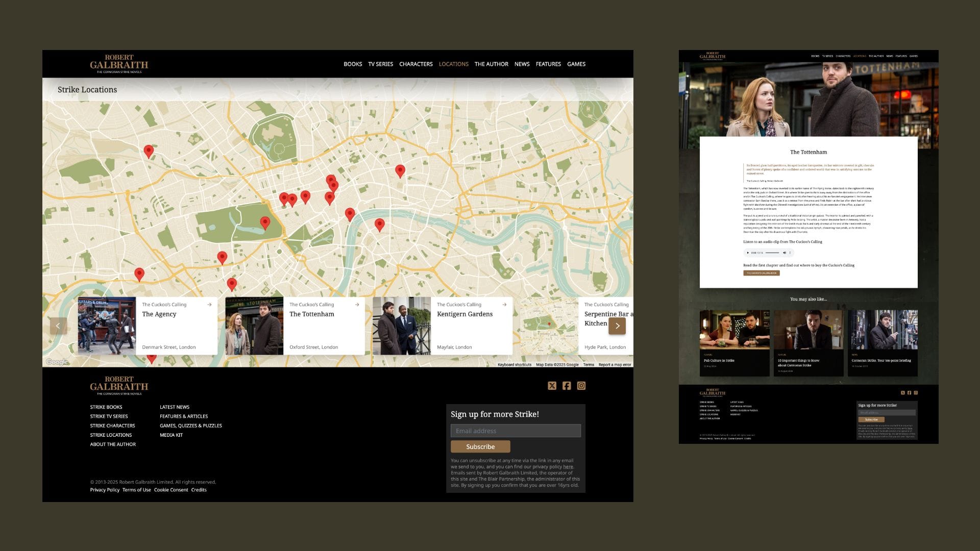The width and height of the screenshot is (980, 551).
Task: Open TV SERIES in Locations page navigation
Action: click(x=381, y=64)
